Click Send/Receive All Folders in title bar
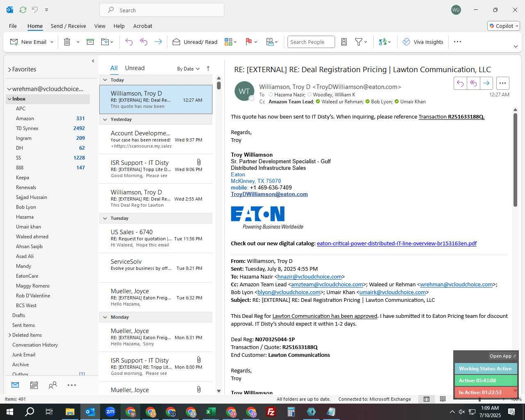 [23, 10]
